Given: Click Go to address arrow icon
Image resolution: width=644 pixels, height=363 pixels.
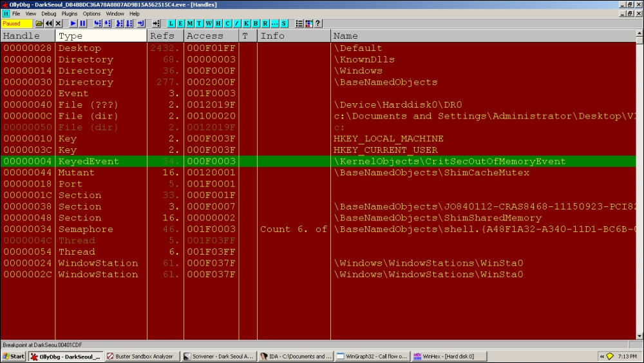Looking at the screenshot, I should coord(156,23).
